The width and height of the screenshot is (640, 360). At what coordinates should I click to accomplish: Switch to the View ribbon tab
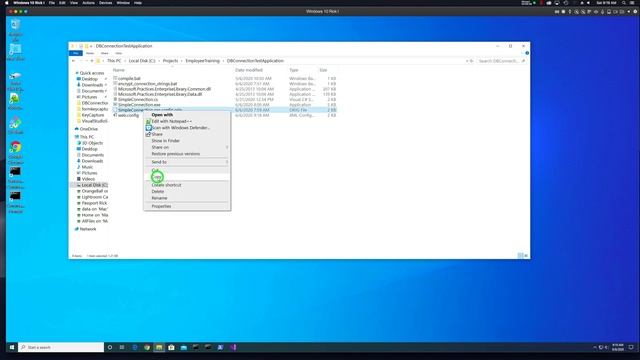pos(118,53)
